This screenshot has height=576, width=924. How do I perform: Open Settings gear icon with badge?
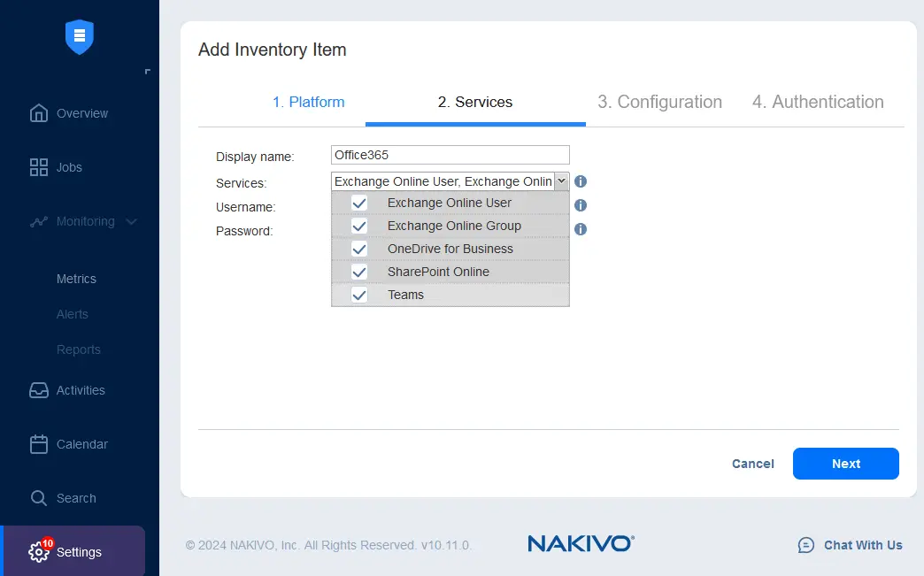40,550
